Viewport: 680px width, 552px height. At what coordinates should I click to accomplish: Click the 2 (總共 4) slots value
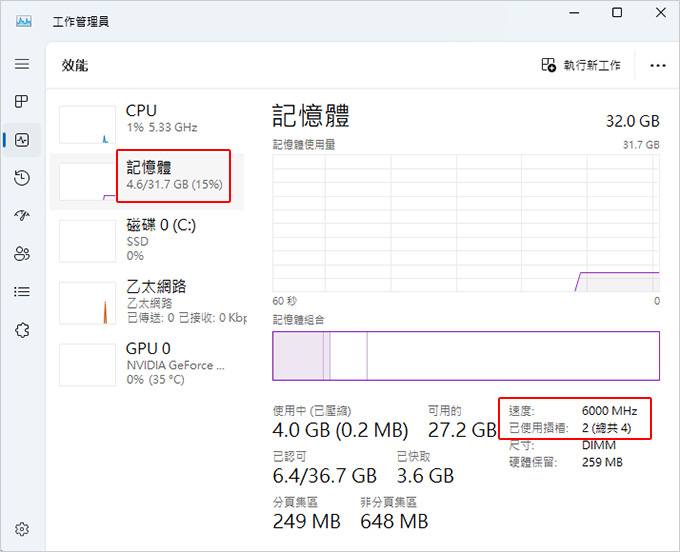[x=606, y=428]
